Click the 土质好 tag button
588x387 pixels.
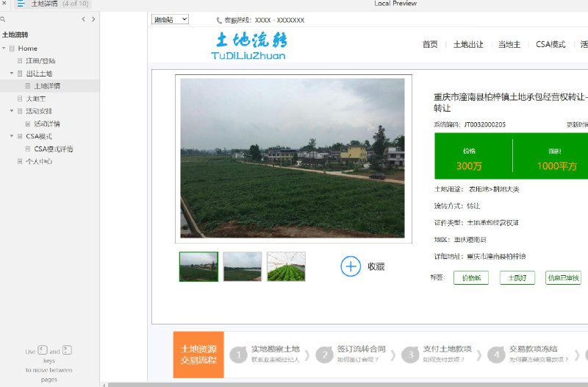pos(517,278)
